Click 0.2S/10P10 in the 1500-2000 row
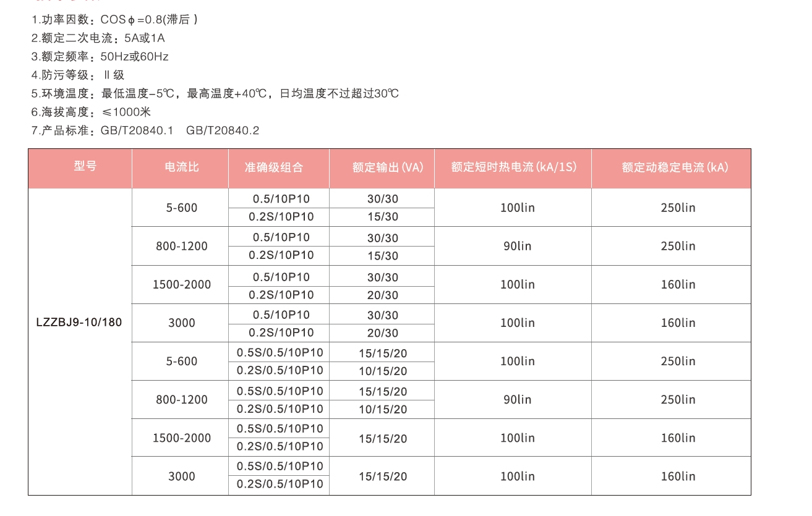The image size is (812, 516). [x=281, y=295]
